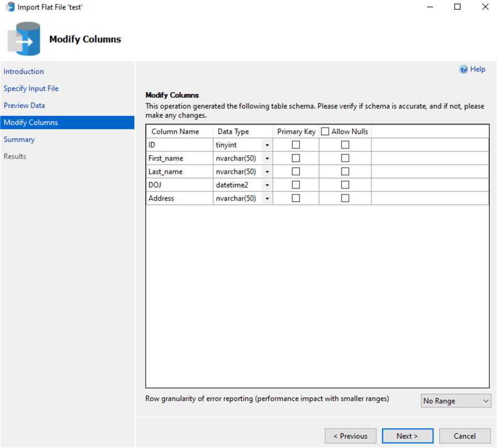This screenshot has width=497, height=448.
Task: Click the Import Flat File icon in title bar
Action: coord(9,7)
